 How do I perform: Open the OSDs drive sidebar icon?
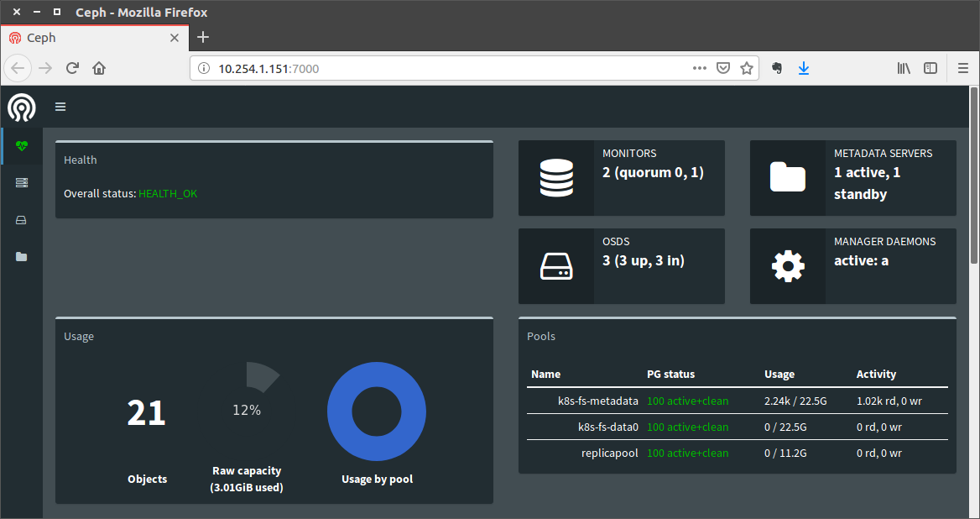tap(22, 220)
